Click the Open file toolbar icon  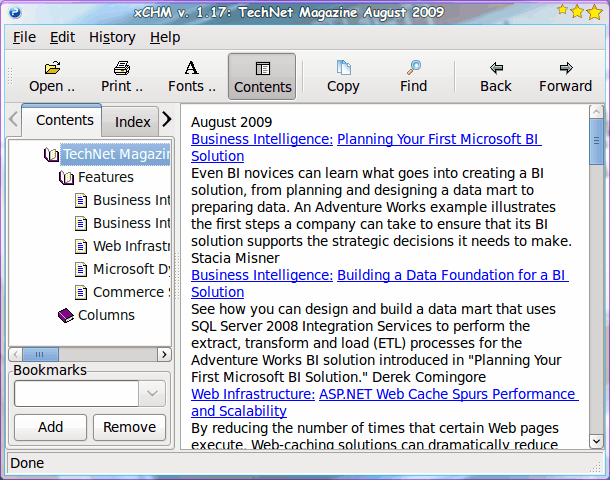pyautogui.click(x=52, y=68)
